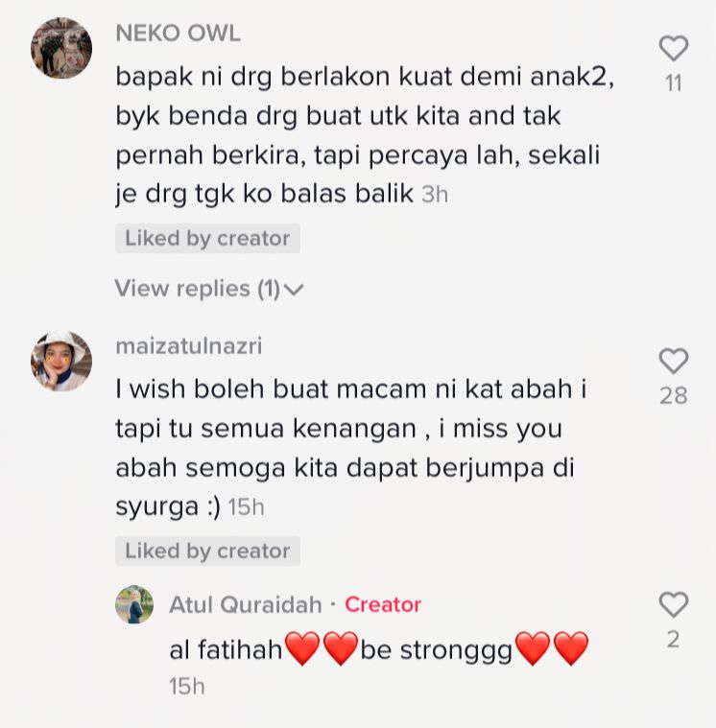Expand replies using the chevron after View replies
The image size is (716, 728).
point(294,290)
